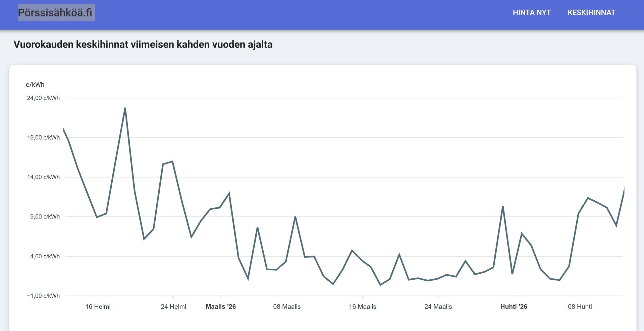Click the Vuorokauden keskihinnat page heading
644x331 pixels.
coord(143,45)
